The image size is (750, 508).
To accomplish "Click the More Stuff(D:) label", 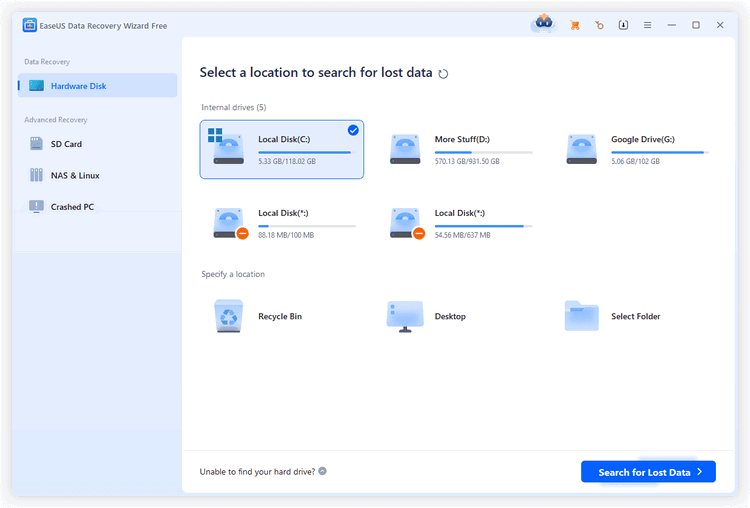I will [462, 139].
